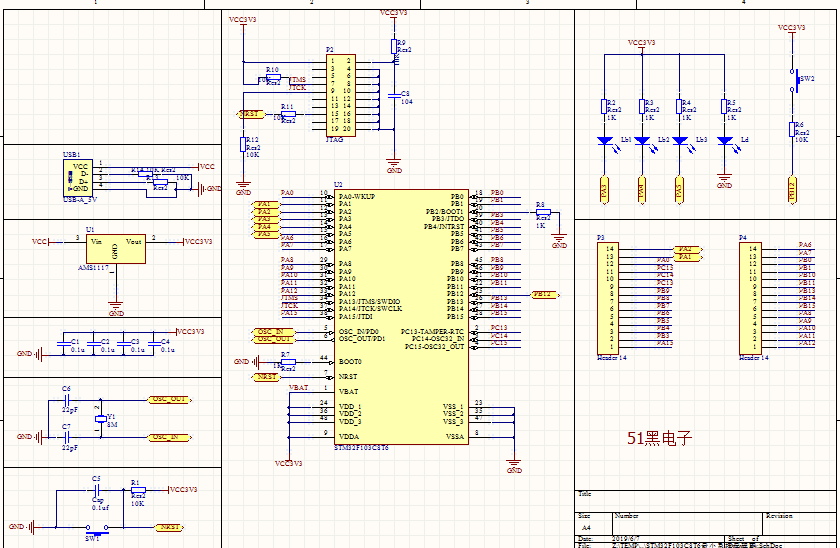The height and width of the screenshot is (548, 840).
Task: Click the VCC3V3 label at AMS1117 Vout
Action: (196, 242)
